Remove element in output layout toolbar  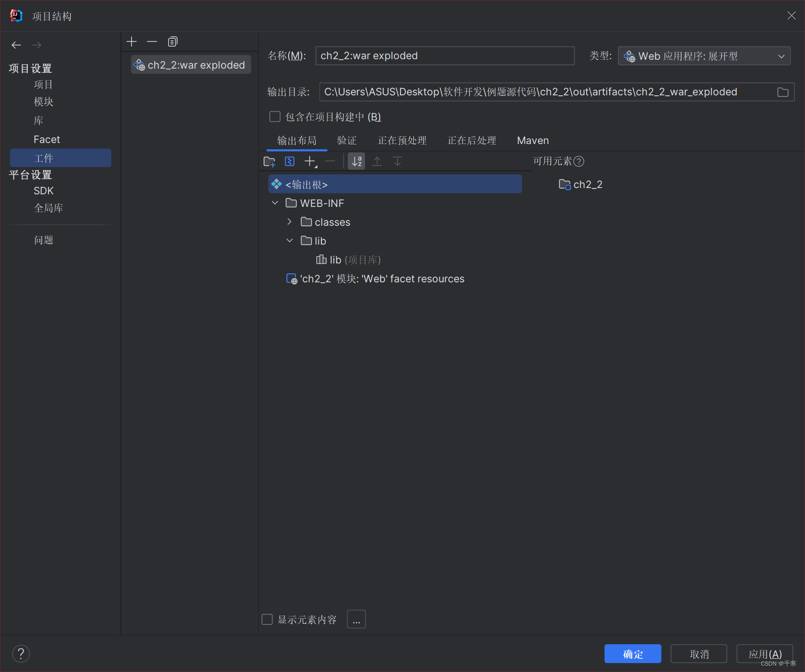click(330, 161)
